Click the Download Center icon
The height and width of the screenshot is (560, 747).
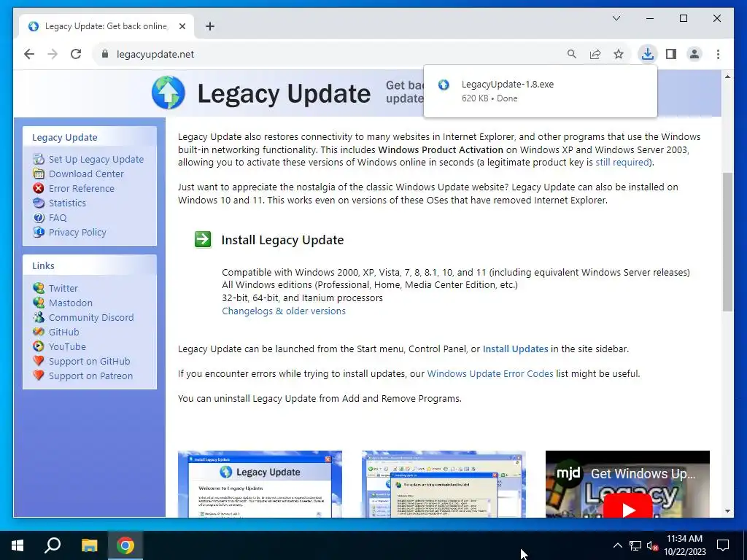tap(39, 174)
